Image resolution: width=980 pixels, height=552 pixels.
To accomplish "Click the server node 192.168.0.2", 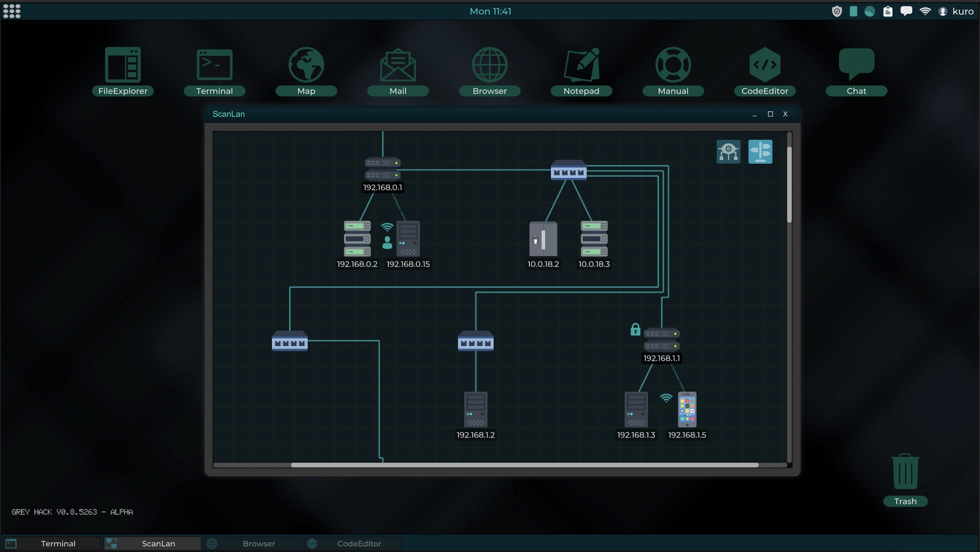I will point(357,239).
